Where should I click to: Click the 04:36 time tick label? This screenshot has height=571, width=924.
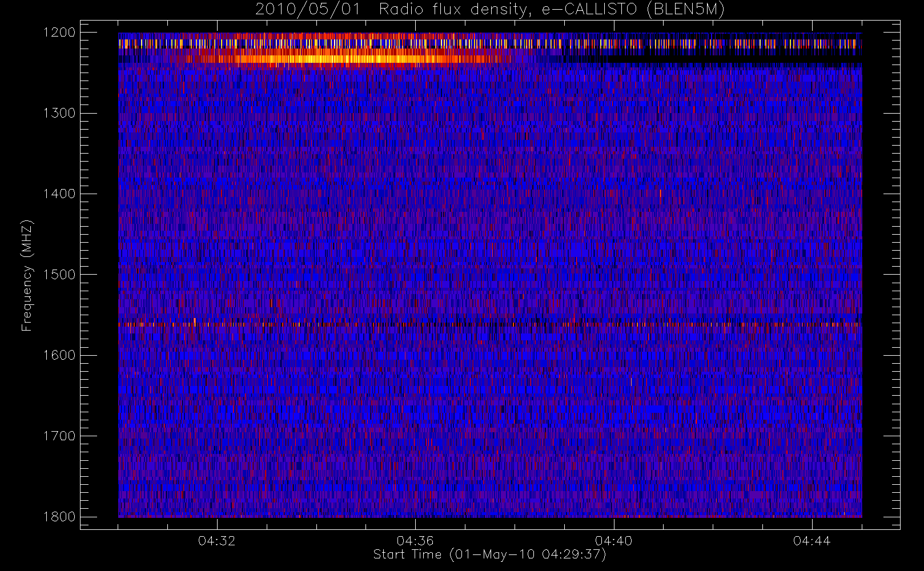click(x=415, y=541)
